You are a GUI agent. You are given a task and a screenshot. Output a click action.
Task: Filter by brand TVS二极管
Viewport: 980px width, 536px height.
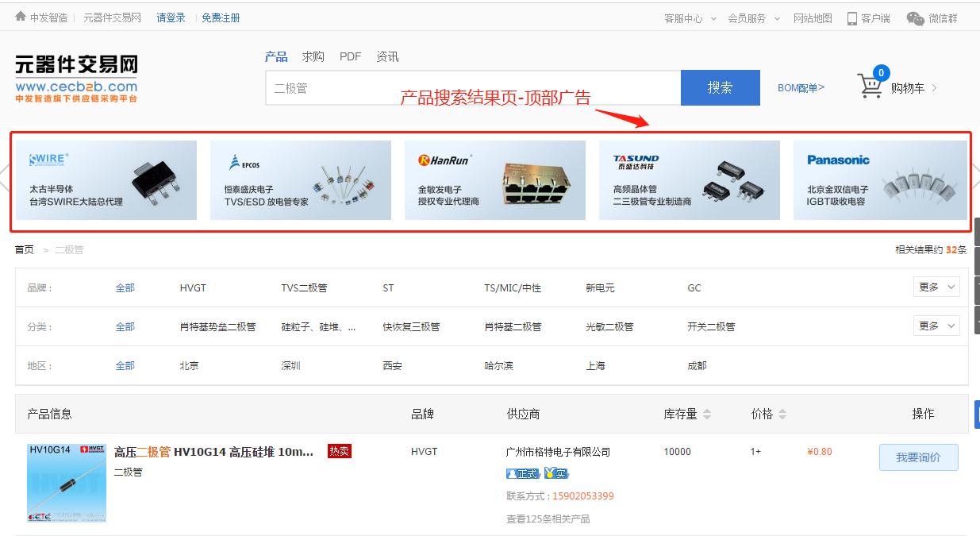pos(304,287)
